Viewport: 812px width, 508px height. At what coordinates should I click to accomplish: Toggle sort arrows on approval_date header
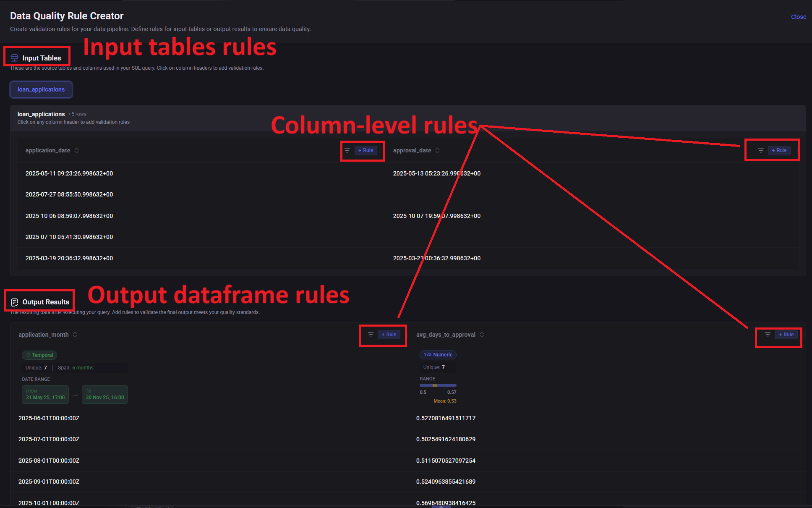[437, 150]
